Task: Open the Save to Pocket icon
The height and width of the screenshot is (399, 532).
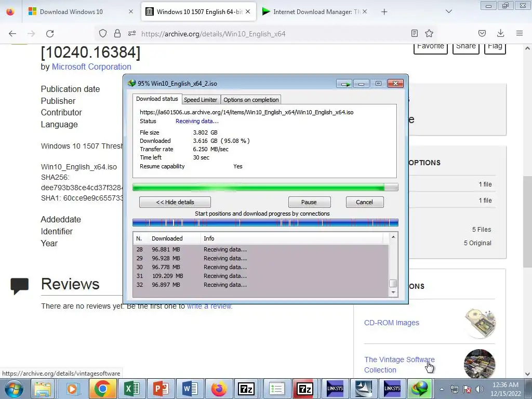Action: [x=482, y=33]
